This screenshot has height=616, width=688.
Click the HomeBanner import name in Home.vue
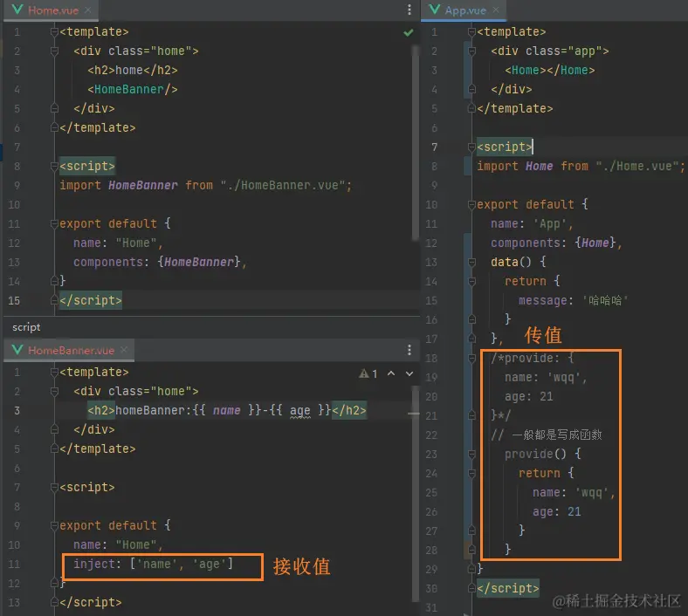coord(143,186)
